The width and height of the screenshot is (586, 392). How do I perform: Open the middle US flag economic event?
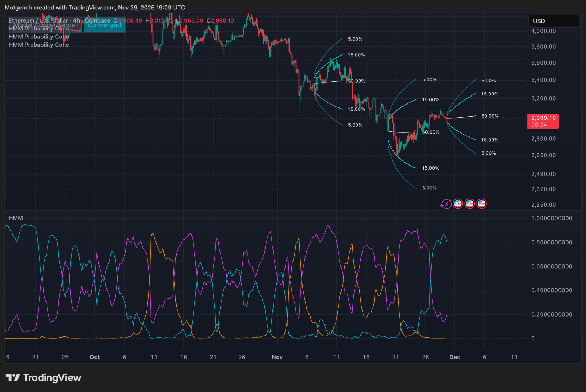click(x=470, y=204)
